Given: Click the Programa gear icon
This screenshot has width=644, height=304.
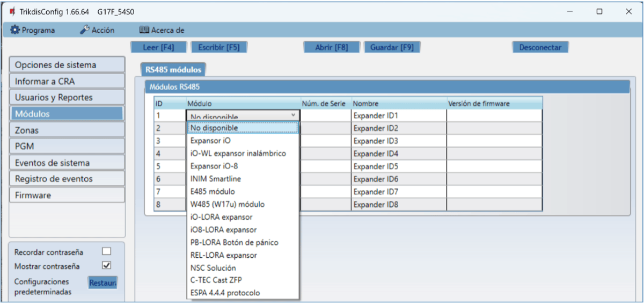Looking at the screenshot, I should [x=15, y=30].
